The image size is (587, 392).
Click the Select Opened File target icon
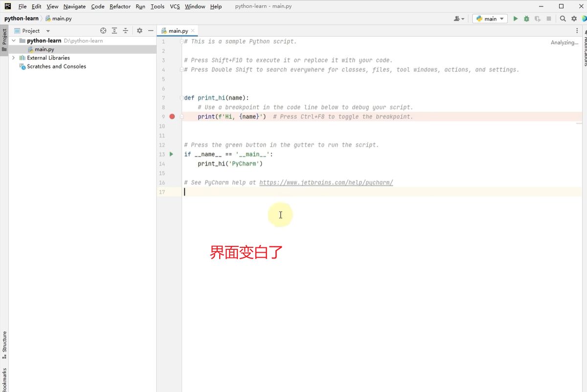(103, 30)
